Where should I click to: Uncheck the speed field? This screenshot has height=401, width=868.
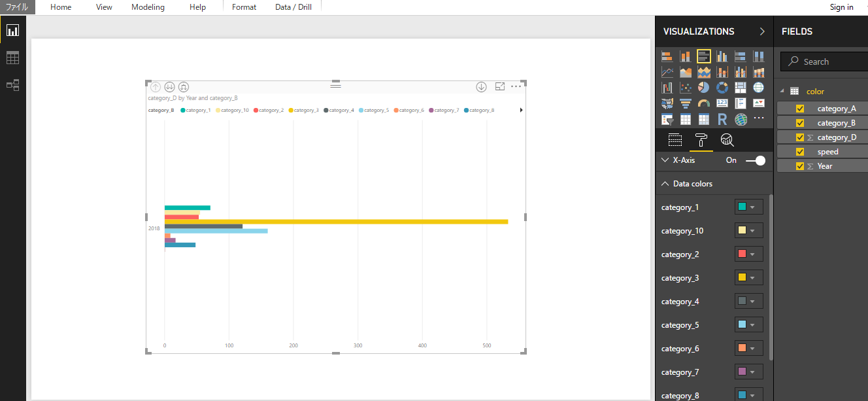(800, 152)
